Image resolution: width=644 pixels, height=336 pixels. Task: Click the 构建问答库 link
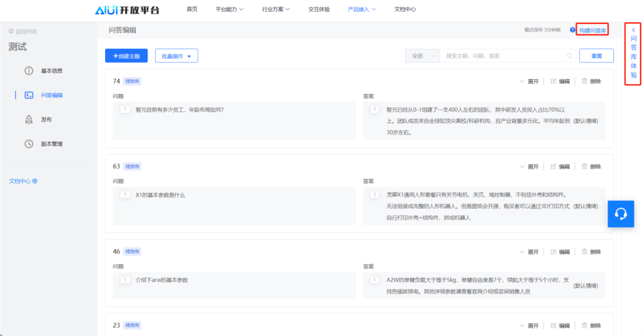pos(593,30)
